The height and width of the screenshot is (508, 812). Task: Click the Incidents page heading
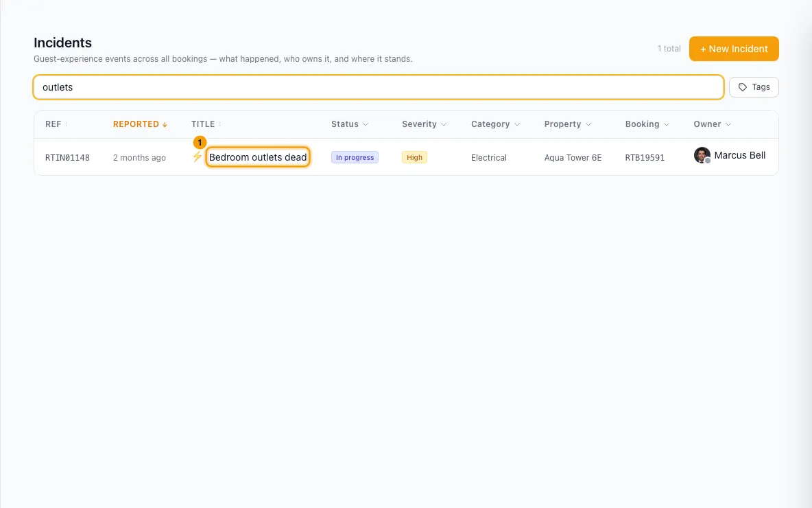click(x=62, y=43)
